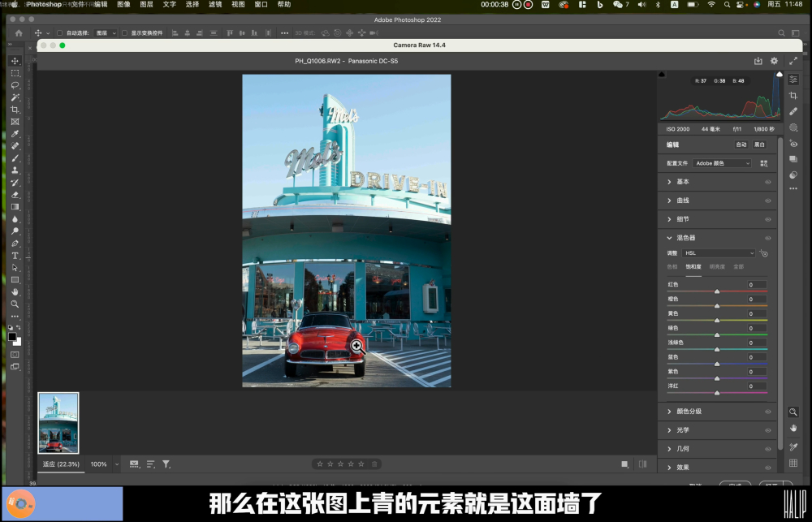Expand the 光学 panel
This screenshot has height=522, width=812.
point(669,429)
